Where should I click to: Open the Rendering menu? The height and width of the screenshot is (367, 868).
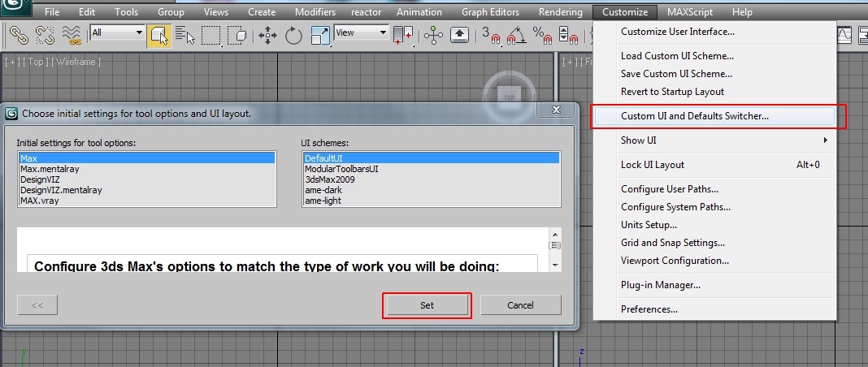click(560, 11)
